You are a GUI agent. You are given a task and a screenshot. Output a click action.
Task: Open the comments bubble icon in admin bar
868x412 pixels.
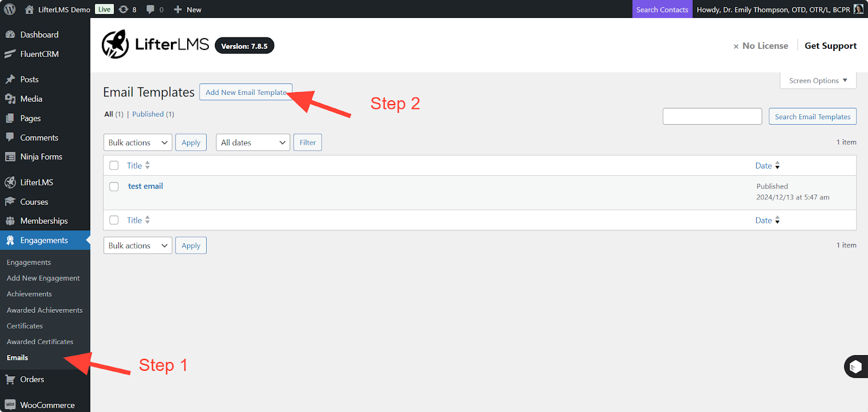pos(150,10)
